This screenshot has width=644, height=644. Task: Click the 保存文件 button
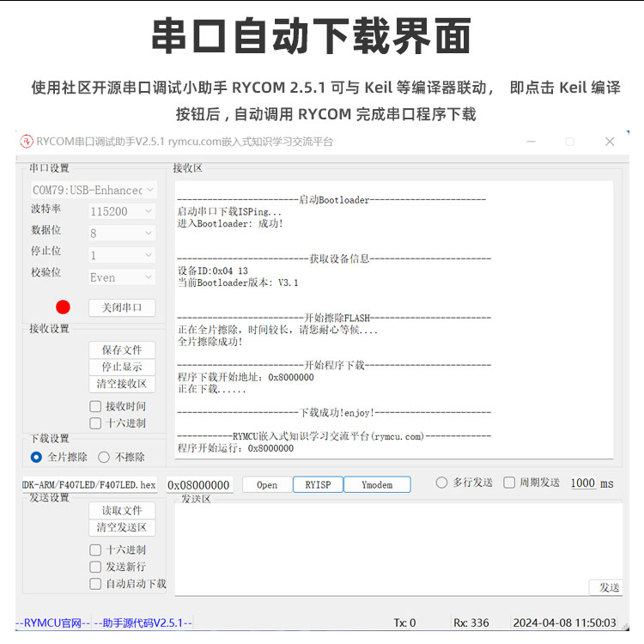pyautogui.click(x=122, y=350)
